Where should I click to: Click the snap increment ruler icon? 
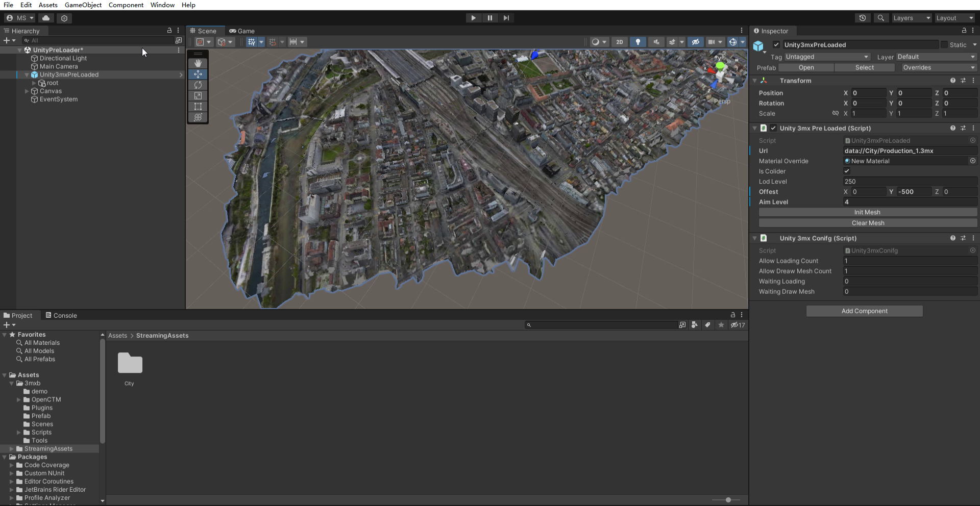[293, 42]
